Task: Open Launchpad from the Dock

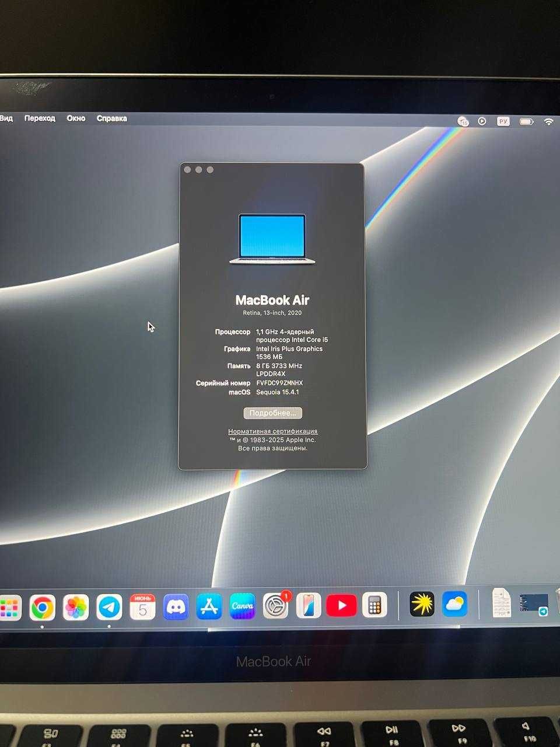Action: [x=9, y=608]
